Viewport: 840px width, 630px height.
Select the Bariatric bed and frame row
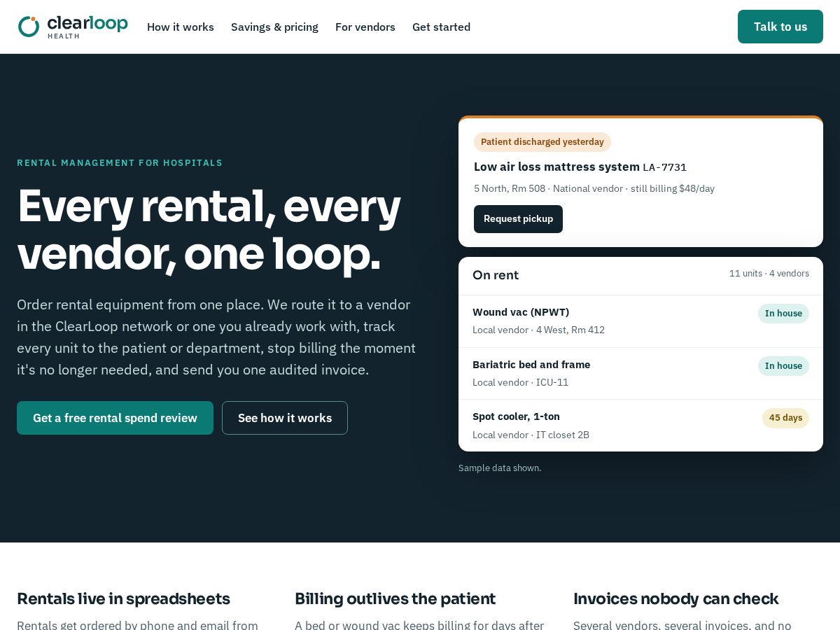click(x=640, y=374)
